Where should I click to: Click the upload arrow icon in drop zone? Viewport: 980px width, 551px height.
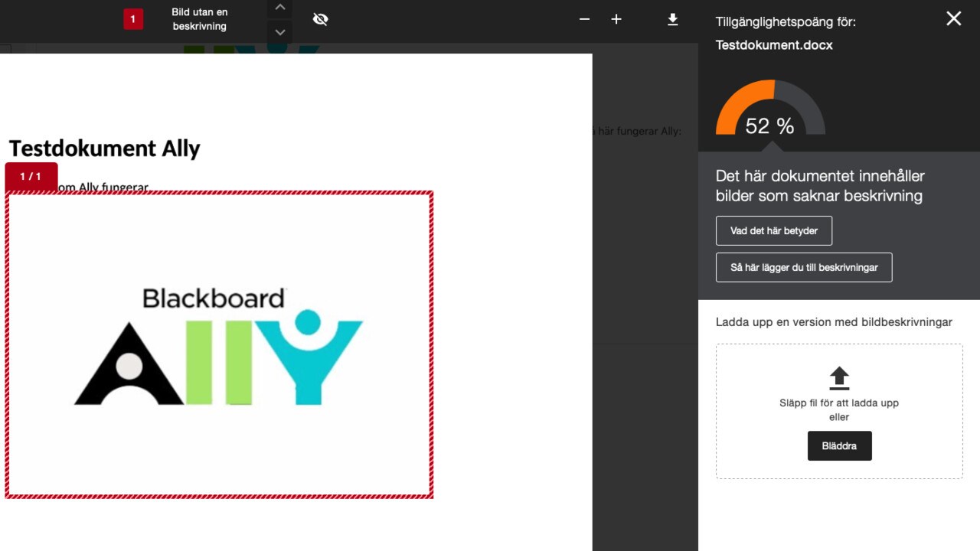(x=839, y=378)
